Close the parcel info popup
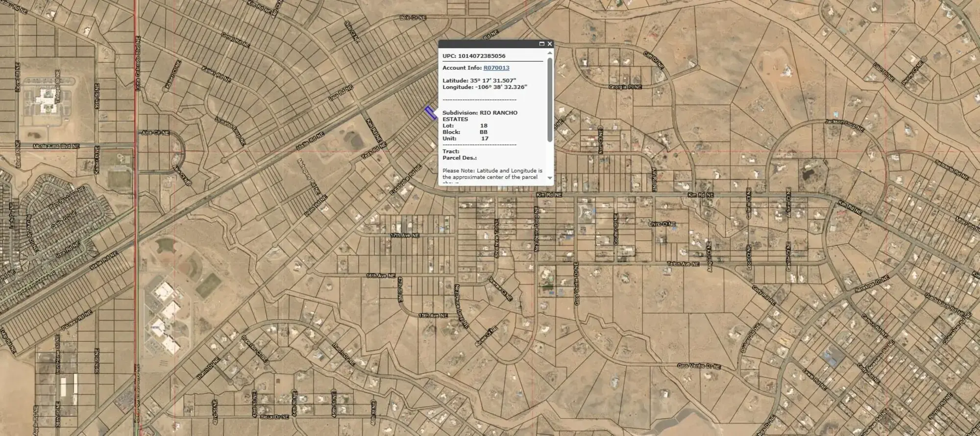 pos(550,44)
